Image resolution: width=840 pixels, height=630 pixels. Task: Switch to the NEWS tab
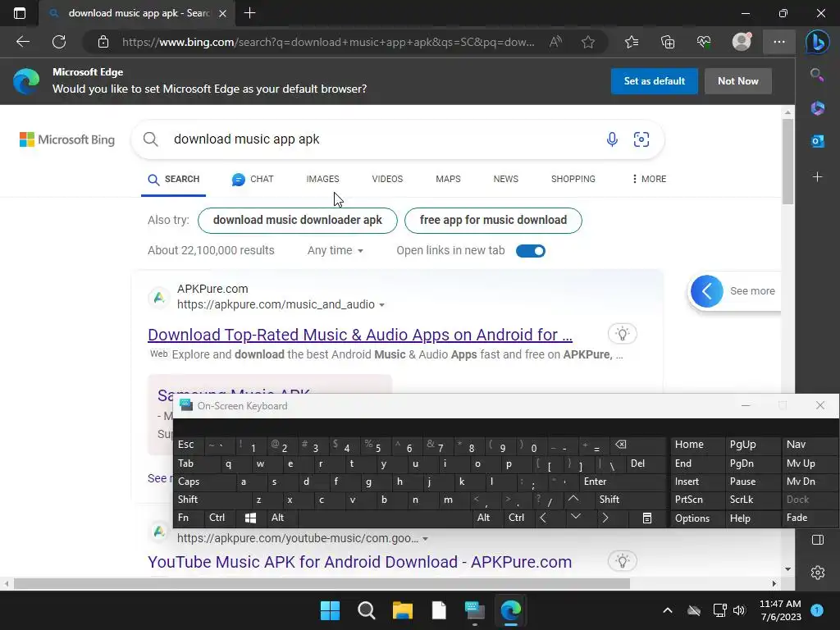pyautogui.click(x=505, y=179)
